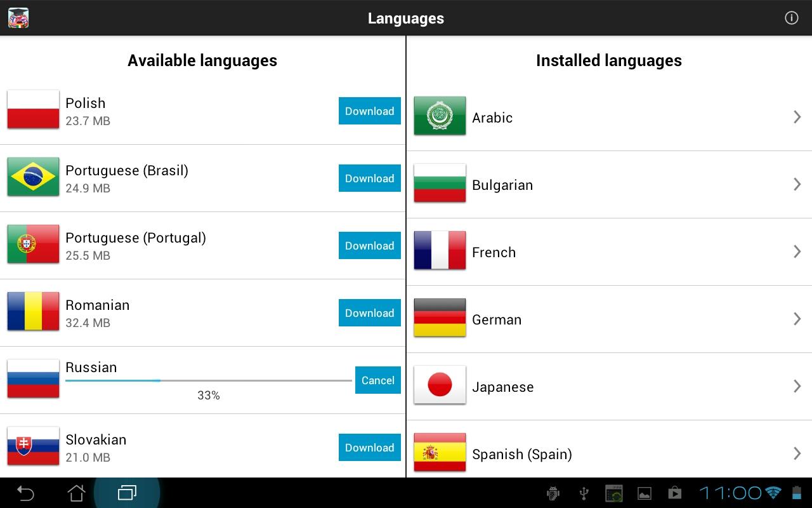Click the 33% progress label
The width and height of the screenshot is (812, 508).
coord(209,395)
